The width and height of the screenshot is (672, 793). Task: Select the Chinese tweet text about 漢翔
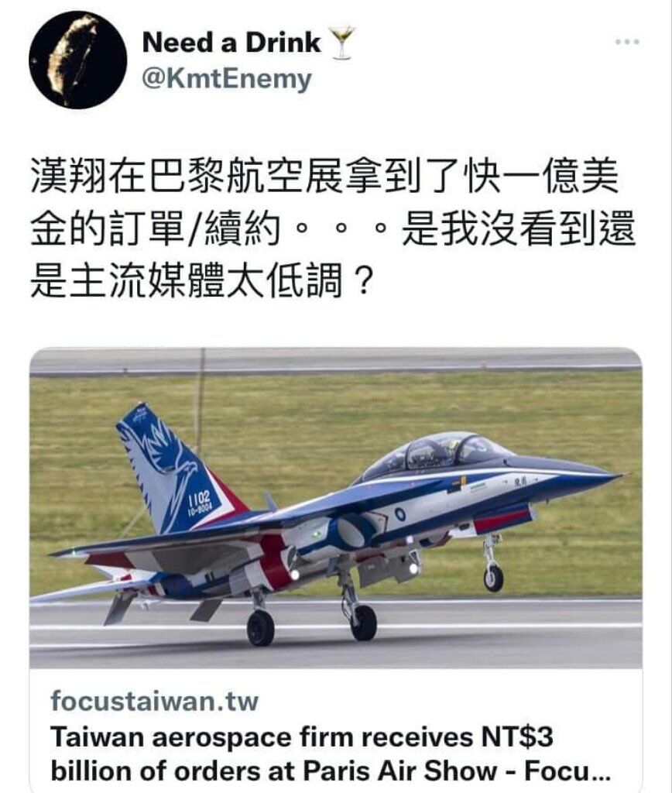332,228
